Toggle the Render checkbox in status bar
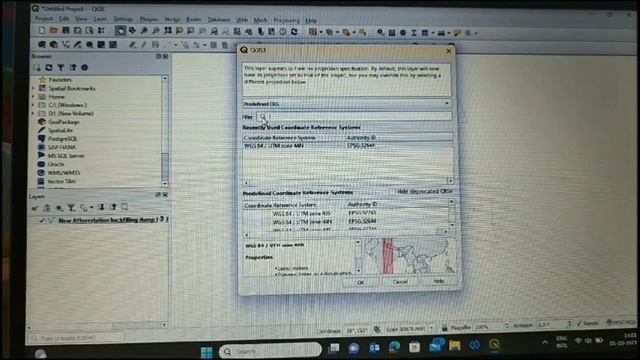 click(x=579, y=323)
